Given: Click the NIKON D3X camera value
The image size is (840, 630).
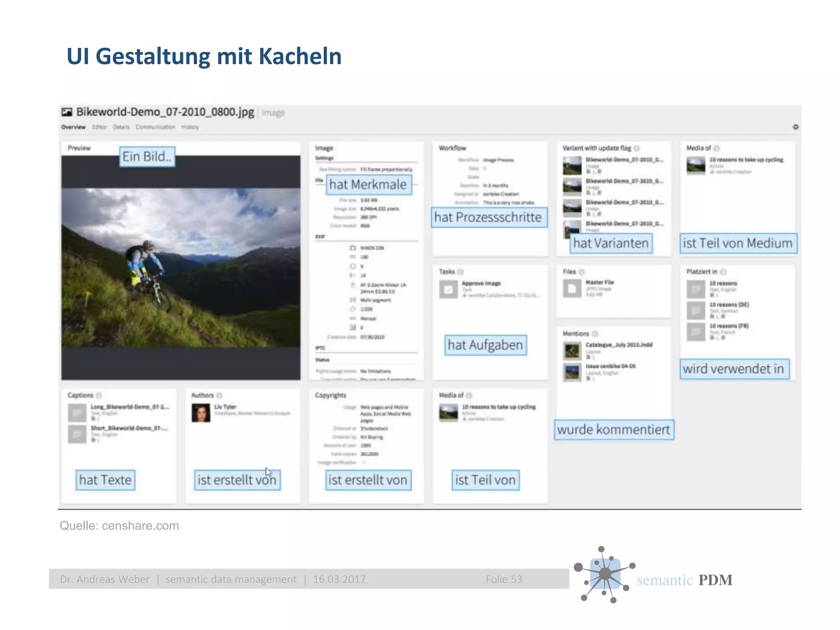Looking at the screenshot, I should click(372, 248).
